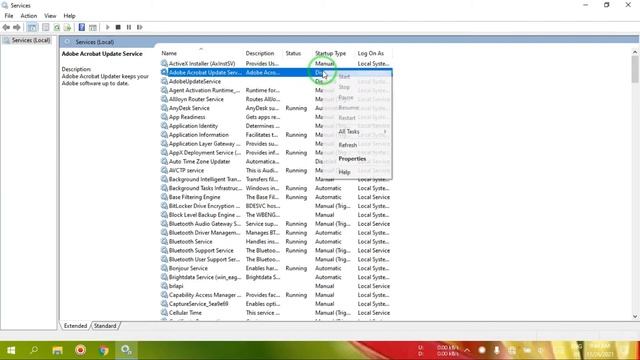Screen dimensions: 640x360
Task: Open the Action menu
Action: click(29, 16)
